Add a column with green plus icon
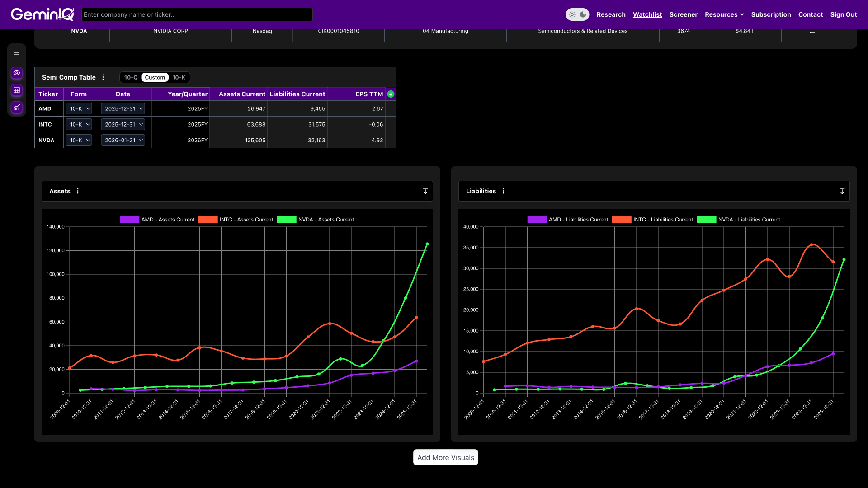 click(391, 94)
